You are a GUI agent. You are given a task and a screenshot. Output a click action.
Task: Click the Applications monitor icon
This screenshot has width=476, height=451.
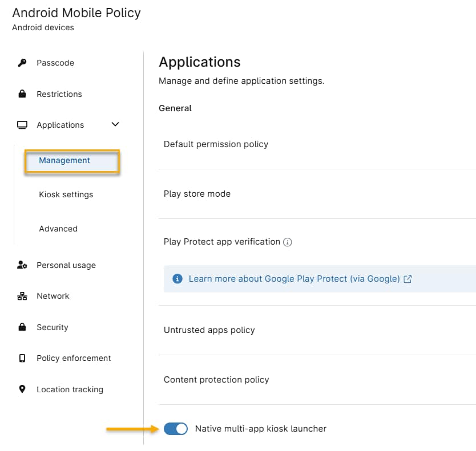point(22,125)
